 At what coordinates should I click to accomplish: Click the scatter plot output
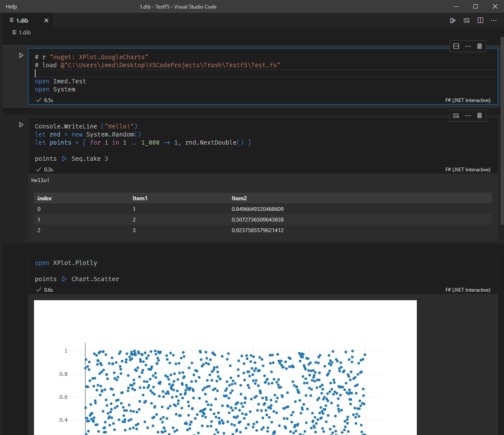[225, 367]
